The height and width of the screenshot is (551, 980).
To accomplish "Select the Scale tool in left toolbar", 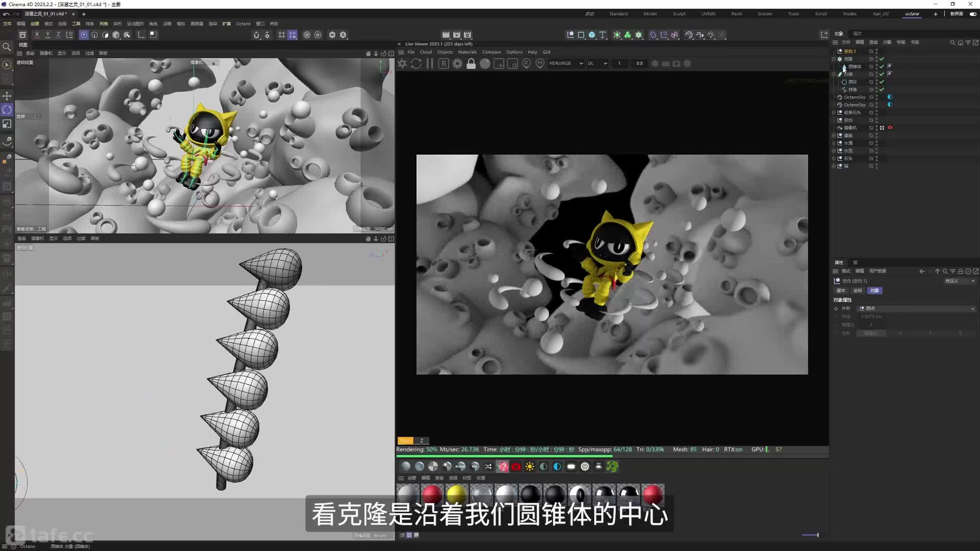I will click(7, 124).
